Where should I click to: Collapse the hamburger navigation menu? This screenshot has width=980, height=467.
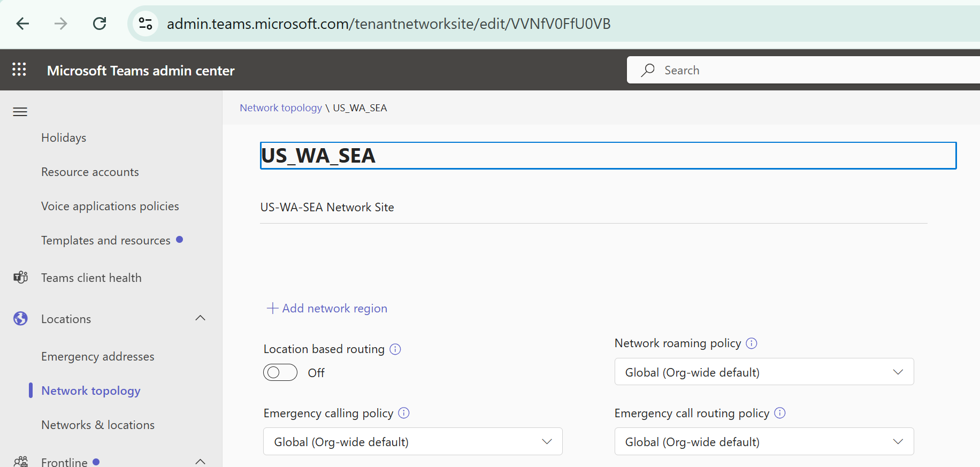coord(20,112)
